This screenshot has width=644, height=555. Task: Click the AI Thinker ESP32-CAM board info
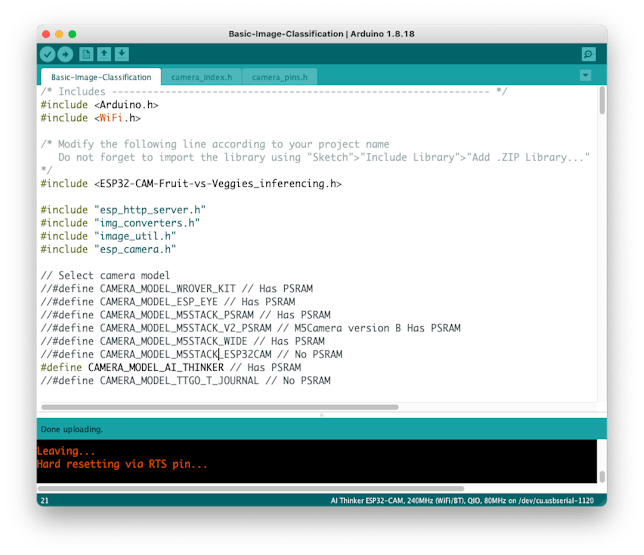[x=462, y=501]
